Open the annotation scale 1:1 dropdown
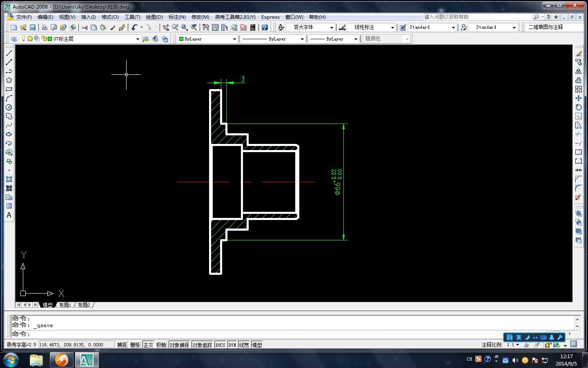The image size is (588, 368). point(513,345)
